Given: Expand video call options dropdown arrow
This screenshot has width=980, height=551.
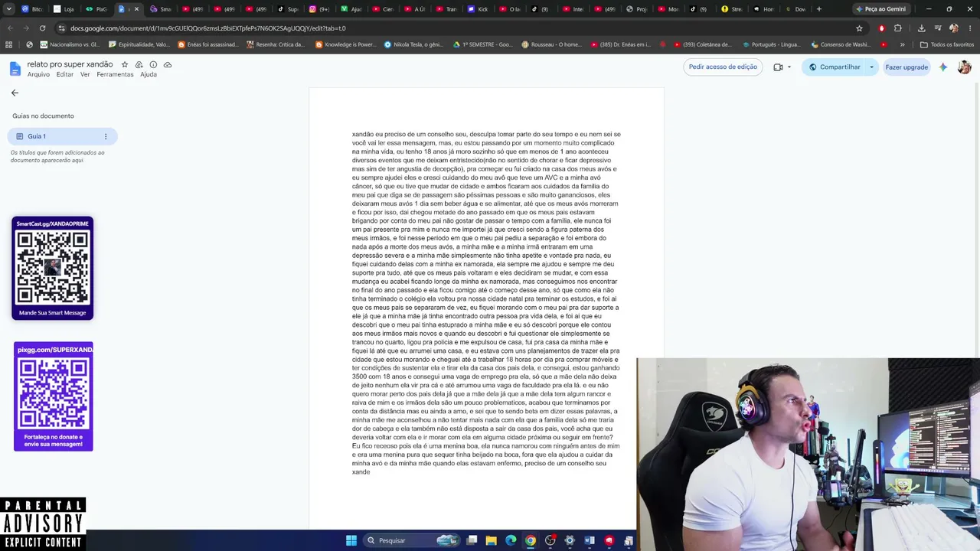Looking at the screenshot, I should pos(789,67).
